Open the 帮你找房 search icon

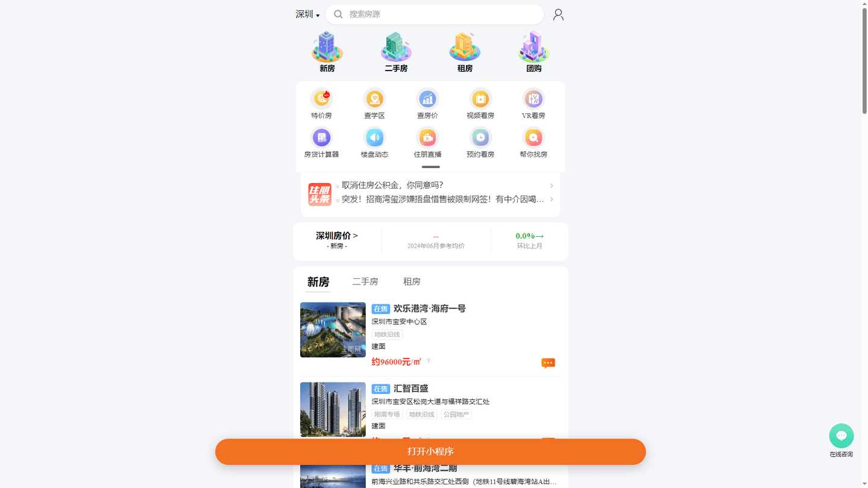click(x=533, y=137)
